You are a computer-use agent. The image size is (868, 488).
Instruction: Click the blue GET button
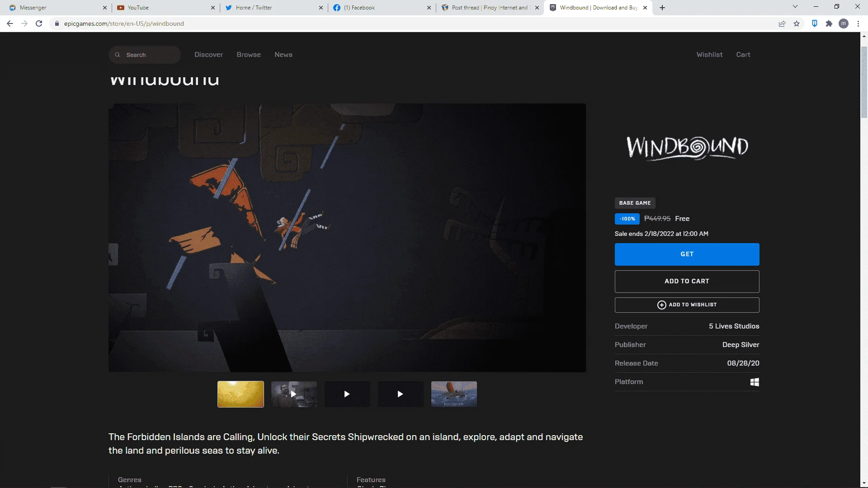[687, 254]
